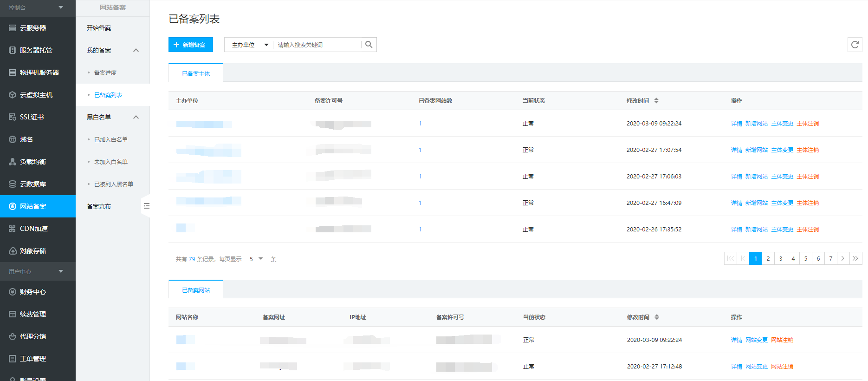Click the refresh icon at top right
The height and width of the screenshot is (381, 868).
point(855,45)
